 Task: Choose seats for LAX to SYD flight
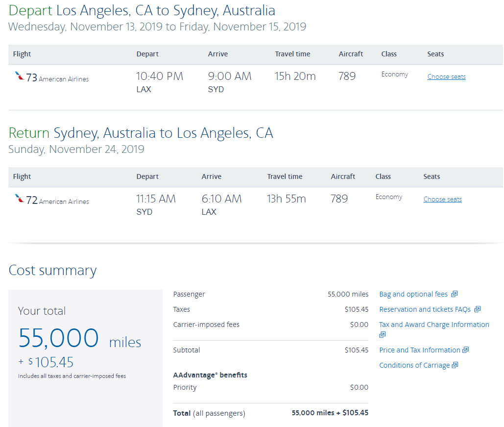[446, 77]
